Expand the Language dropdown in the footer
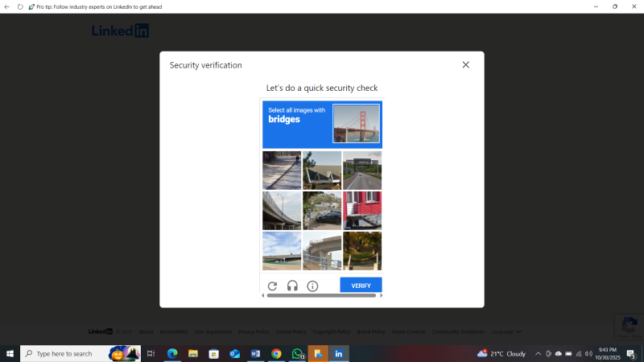Viewport: 644px width, 362px height. tap(506, 331)
